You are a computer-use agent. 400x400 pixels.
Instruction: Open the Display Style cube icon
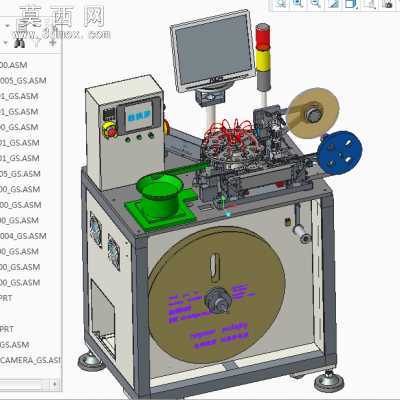pyautogui.click(x=351, y=4)
